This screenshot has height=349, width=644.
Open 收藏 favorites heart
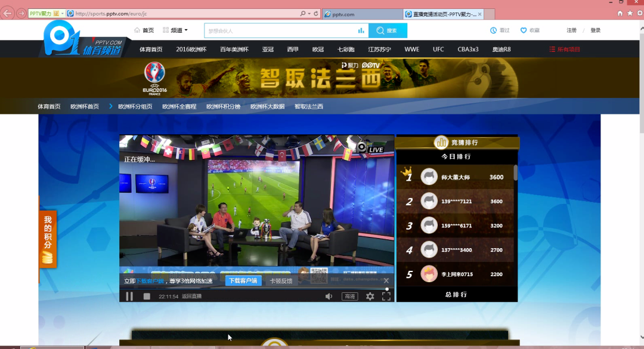tap(530, 30)
